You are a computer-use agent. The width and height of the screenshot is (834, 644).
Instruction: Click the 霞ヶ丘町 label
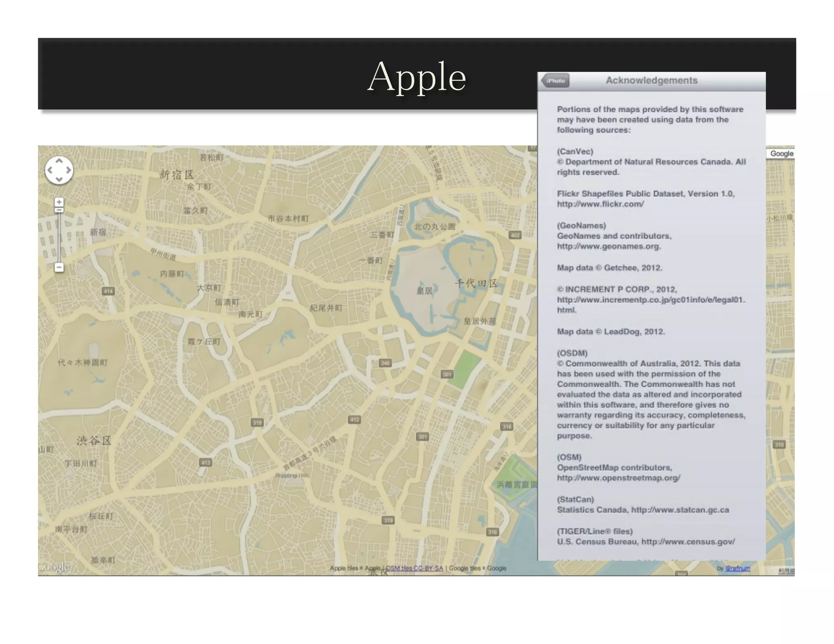[204, 342]
